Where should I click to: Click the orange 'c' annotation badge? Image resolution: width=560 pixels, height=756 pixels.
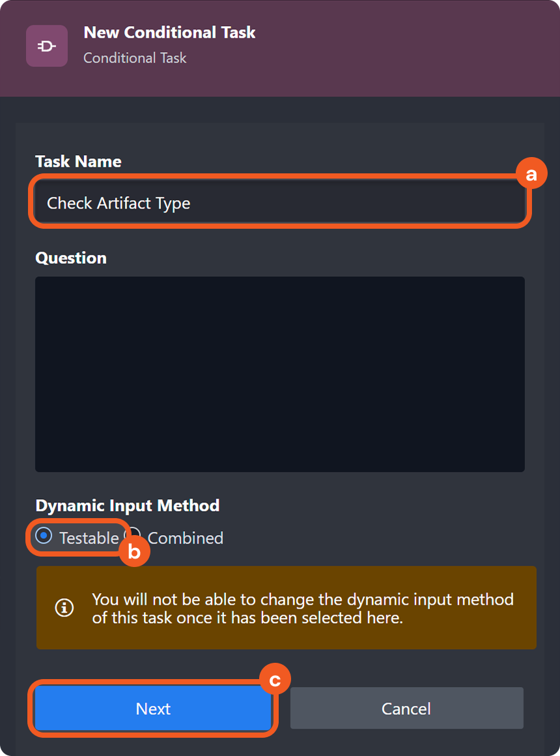[x=275, y=680]
